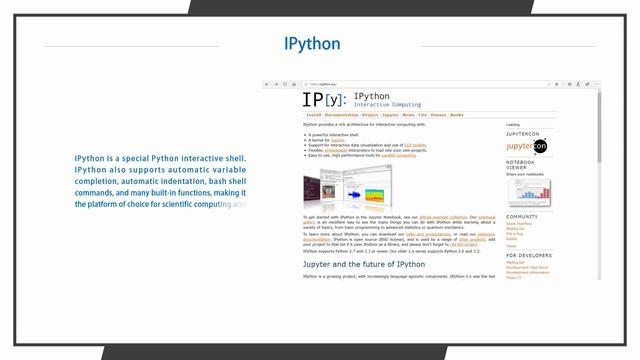Follow the parallel computing link
This screenshot has width=640, height=360.
point(398,156)
